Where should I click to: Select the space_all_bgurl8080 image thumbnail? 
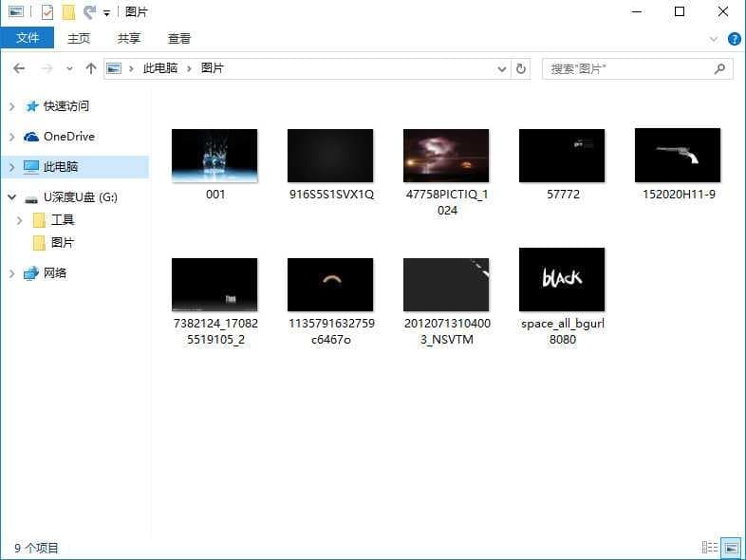tap(562, 280)
